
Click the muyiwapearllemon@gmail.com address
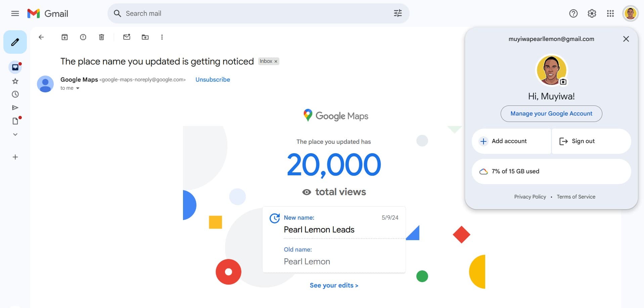[551, 39]
